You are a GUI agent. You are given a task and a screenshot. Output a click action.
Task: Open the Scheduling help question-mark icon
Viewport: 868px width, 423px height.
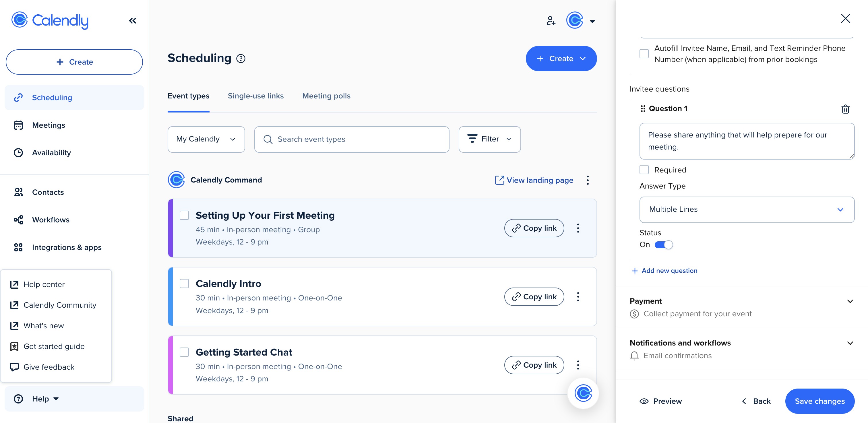241,59
